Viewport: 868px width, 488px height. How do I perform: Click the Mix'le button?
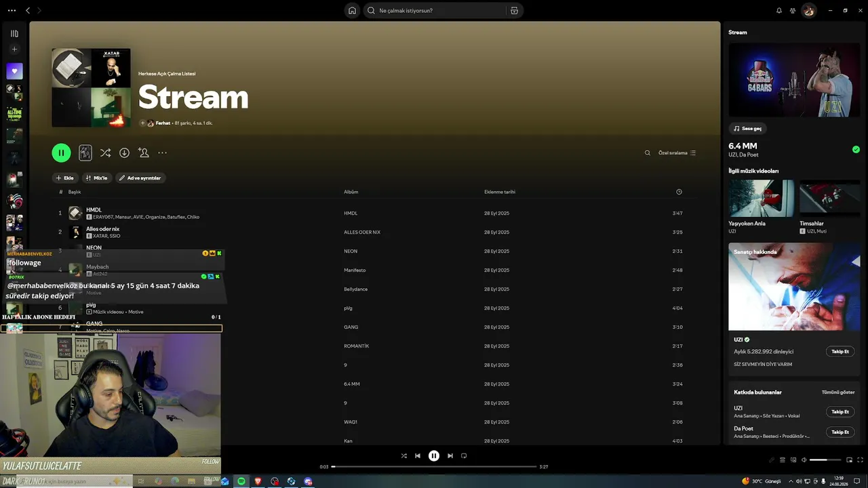click(x=96, y=178)
